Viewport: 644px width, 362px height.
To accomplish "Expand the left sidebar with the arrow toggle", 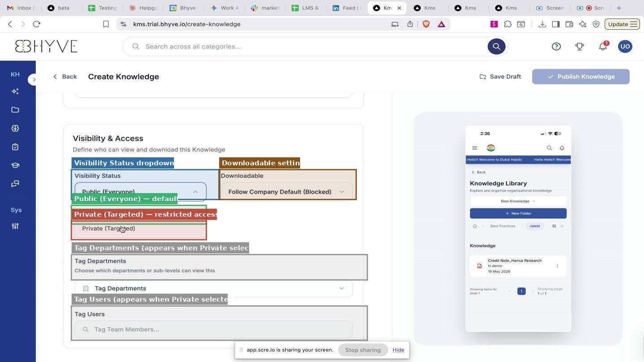I will (34, 80).
